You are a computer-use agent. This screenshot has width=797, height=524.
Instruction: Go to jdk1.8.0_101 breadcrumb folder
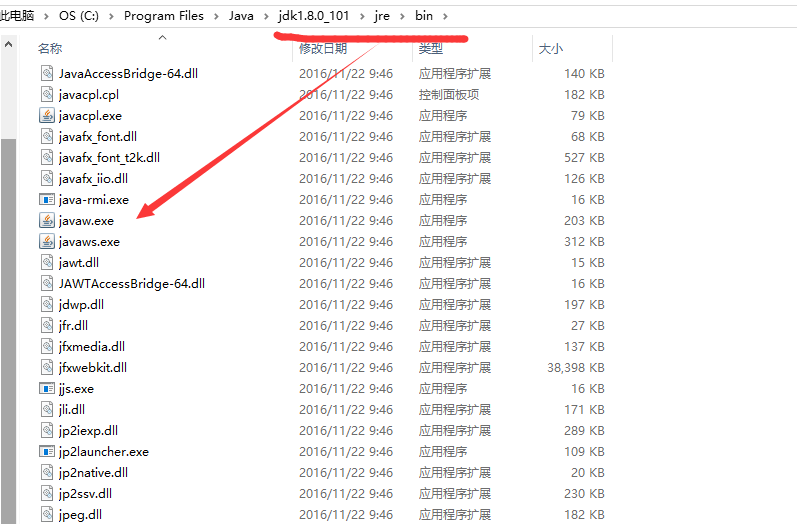point(314,16)
